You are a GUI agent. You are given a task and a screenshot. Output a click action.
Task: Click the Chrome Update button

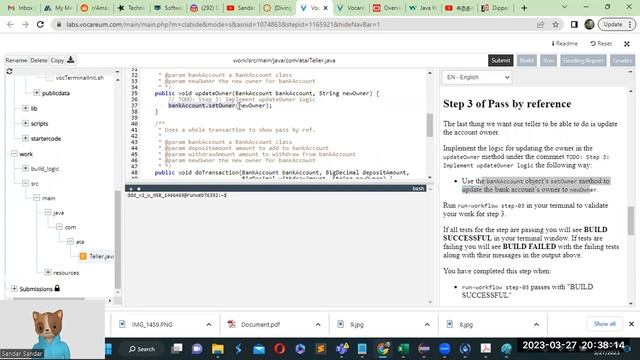pos(616,24)
